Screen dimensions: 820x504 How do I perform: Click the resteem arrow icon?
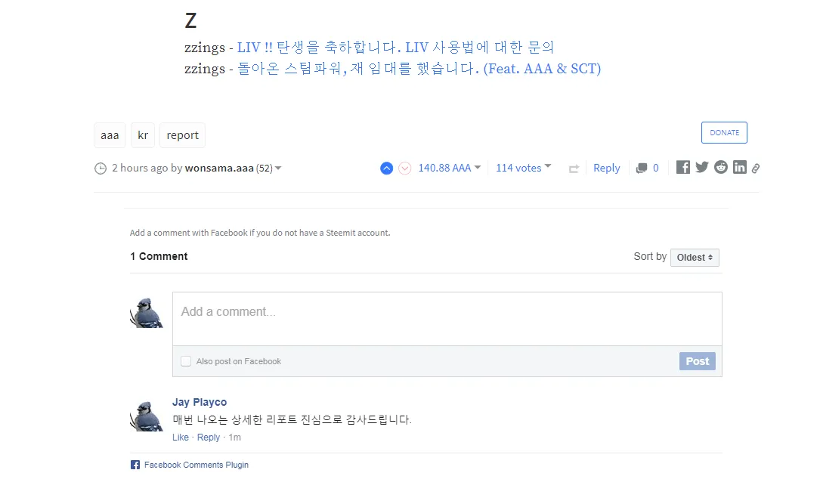tap(574, 169)
